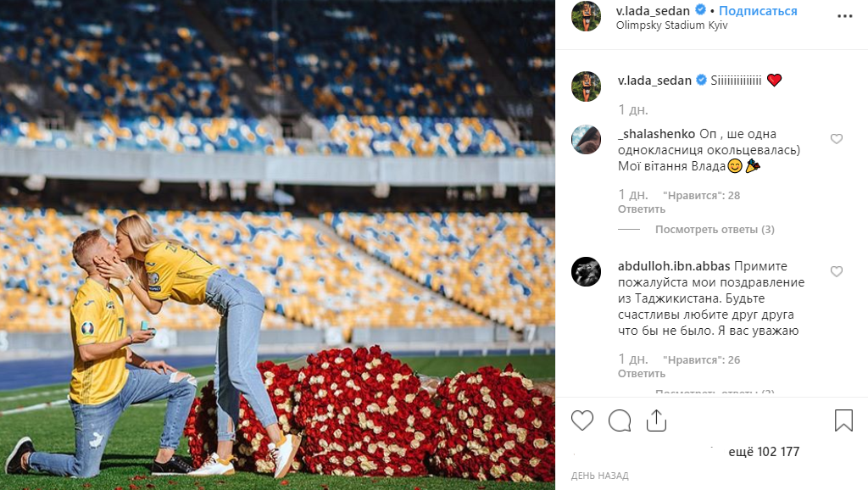View likes list via ещё 102 177
868x490 pixels.
point(764,452)
